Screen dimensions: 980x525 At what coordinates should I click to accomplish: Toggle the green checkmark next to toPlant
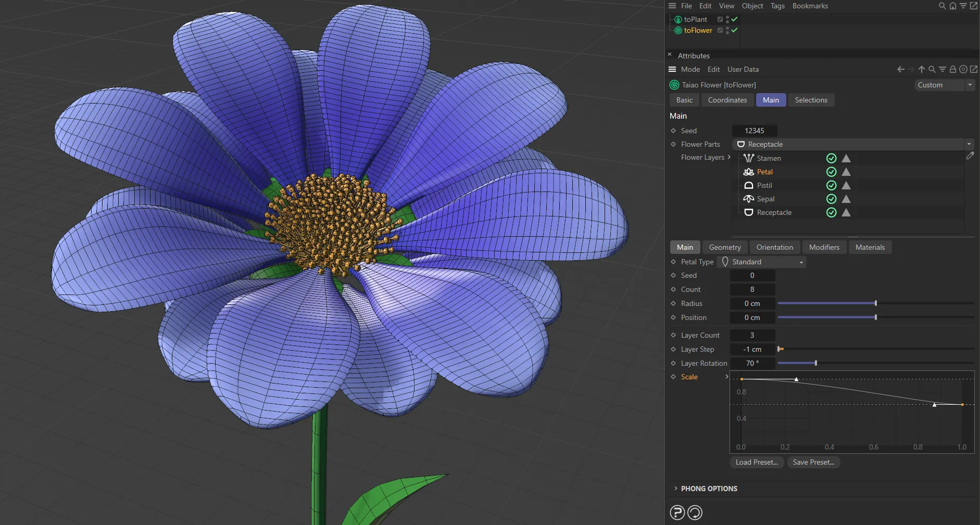(734, 19)
